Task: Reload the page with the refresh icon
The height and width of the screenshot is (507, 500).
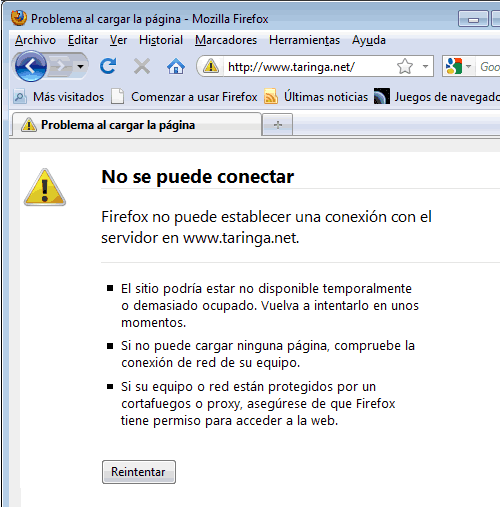Action: (x=108, y=66)
